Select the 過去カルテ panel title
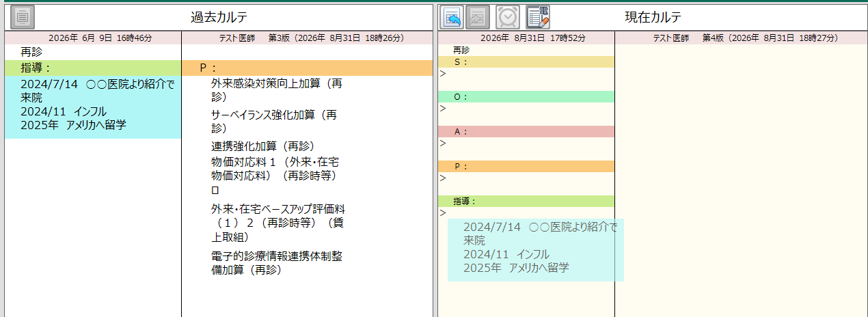 point(219,17)
